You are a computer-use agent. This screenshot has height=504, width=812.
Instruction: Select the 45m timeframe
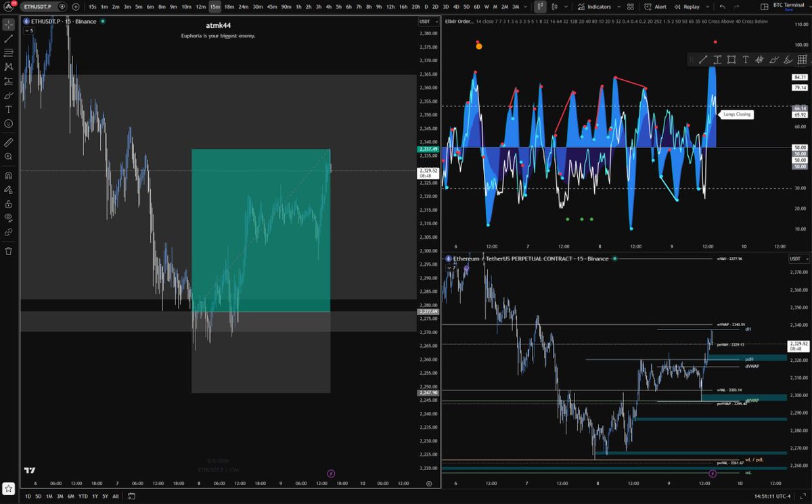pos(271,7)
